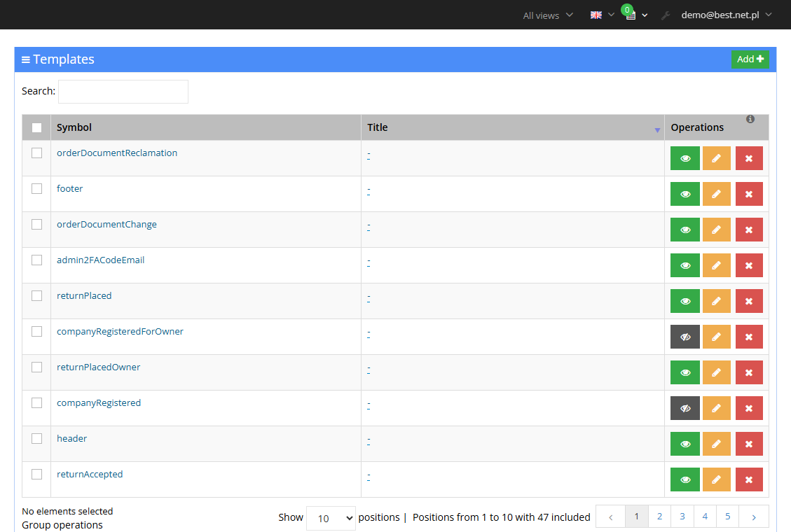This screenshot has width=791, height=532.
Task: Delete the orderDocumentReclamation template
Action: [x=749, y=158]
